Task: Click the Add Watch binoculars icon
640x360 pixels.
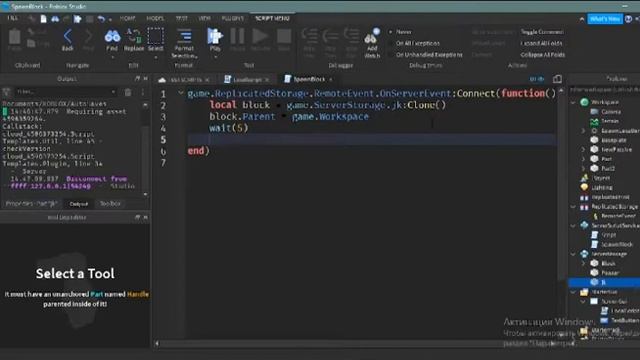Action: pos(372,37)
